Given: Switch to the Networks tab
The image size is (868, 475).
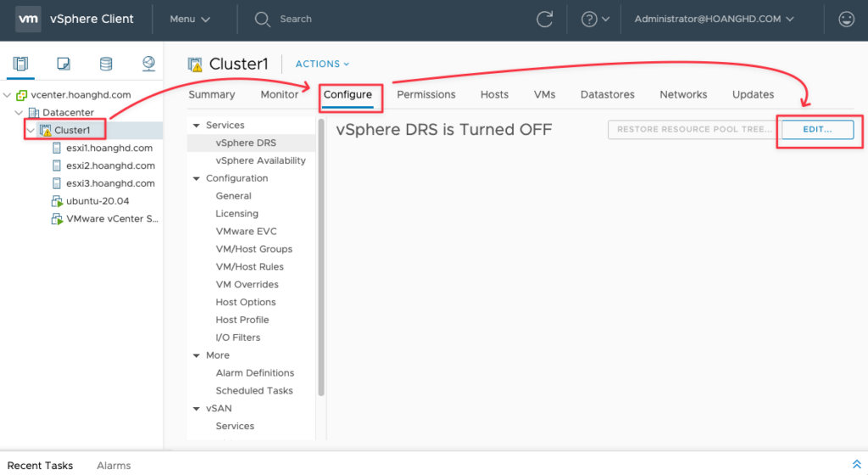Looking at the screenshot, I should pos(683,95).
